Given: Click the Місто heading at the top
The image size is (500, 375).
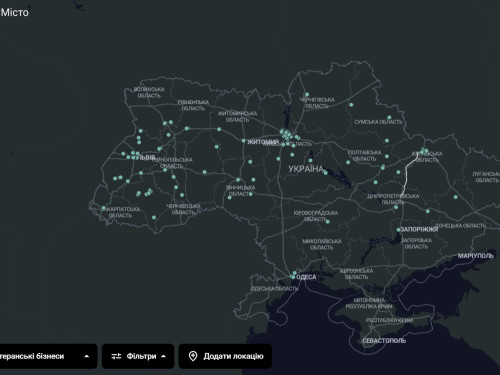Looking at the screenshot, I should pos(14,13).
